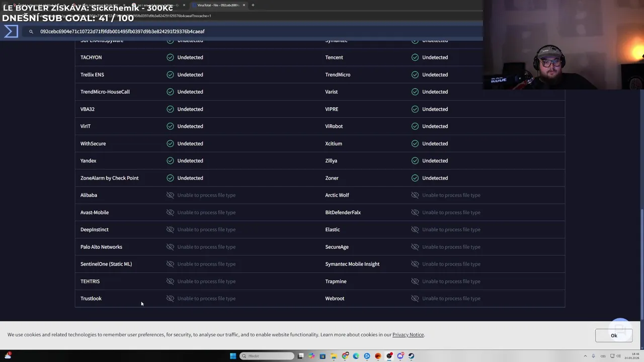Click the Undetected check icon for ViRobot
The height and width of the screenshot is (362, 644).
pos(415,126)
